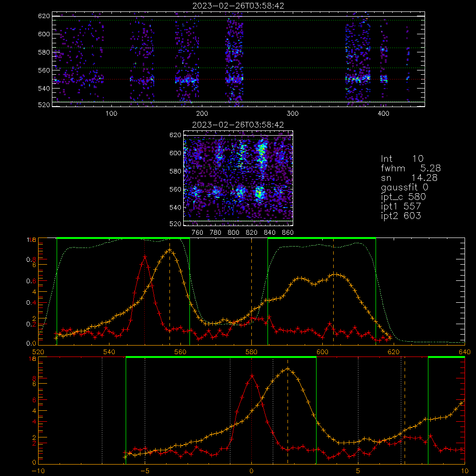
Task: Click the 820 x-axis label of the square image
Action: (251, 233)
